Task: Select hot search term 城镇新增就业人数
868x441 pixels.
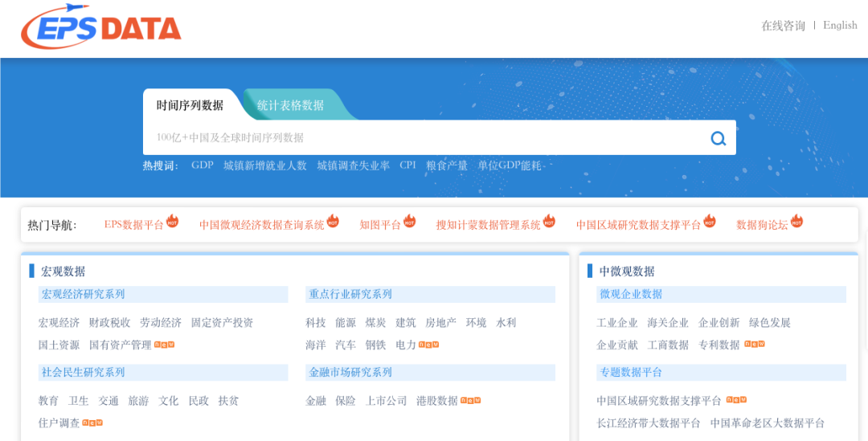Action: click(x=265, y=165)
